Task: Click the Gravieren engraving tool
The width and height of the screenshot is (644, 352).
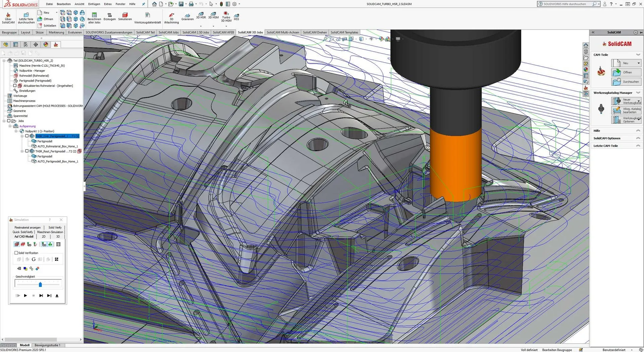Action: click(187, 15)
